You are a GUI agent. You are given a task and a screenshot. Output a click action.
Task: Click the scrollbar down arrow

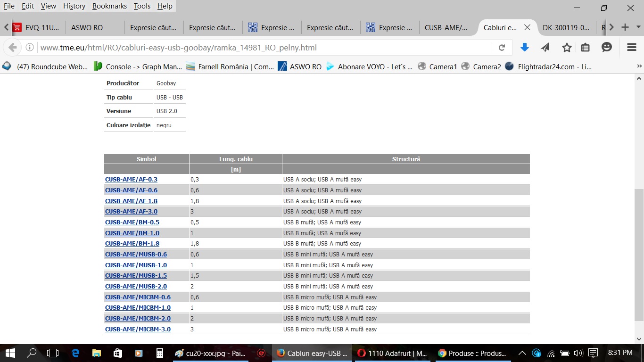click(x=639, y=339)
